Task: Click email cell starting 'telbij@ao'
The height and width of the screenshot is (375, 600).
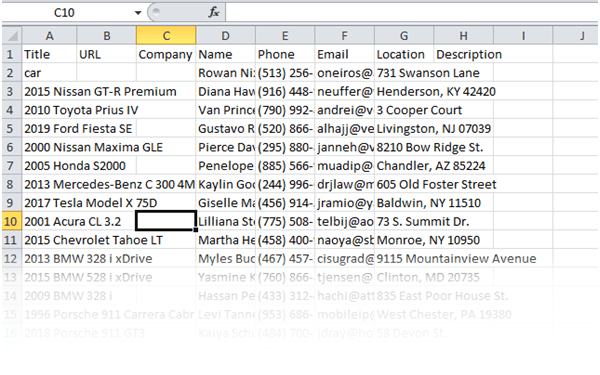Action: click(x=344, y=222)
